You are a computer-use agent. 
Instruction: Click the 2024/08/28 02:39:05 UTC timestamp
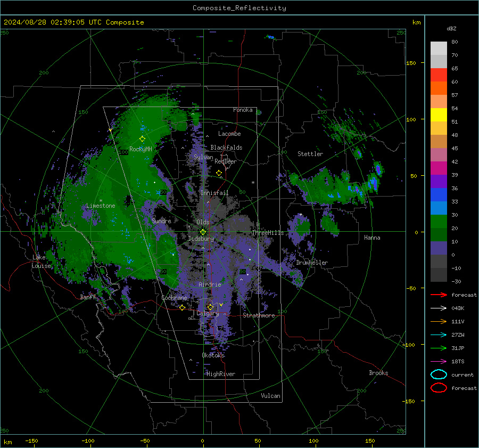(x=53, y=22)
